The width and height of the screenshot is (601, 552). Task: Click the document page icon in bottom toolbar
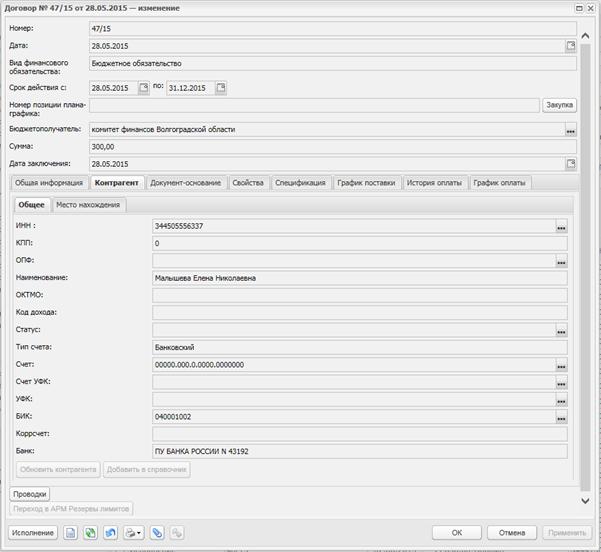pyautogui.click(x=71, y=533)
